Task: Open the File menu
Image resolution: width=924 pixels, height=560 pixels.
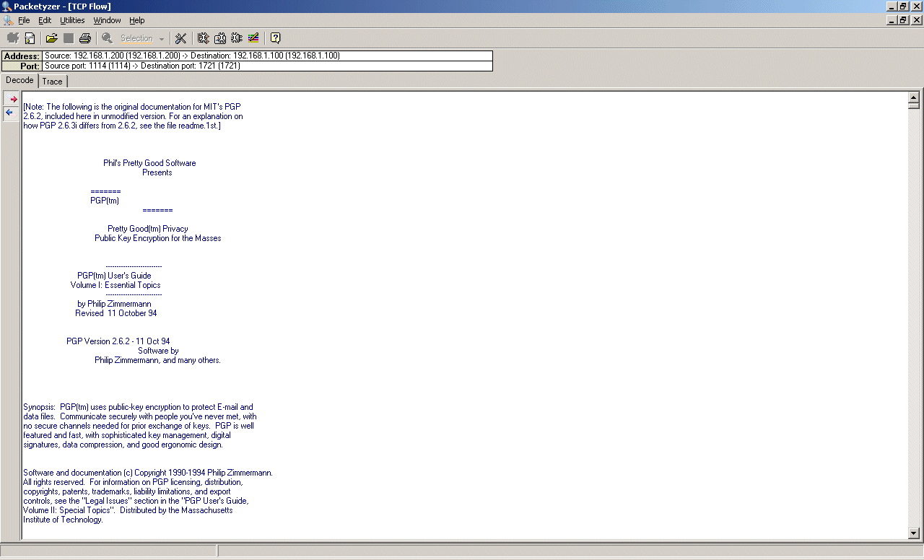Action: pos(24,20)
